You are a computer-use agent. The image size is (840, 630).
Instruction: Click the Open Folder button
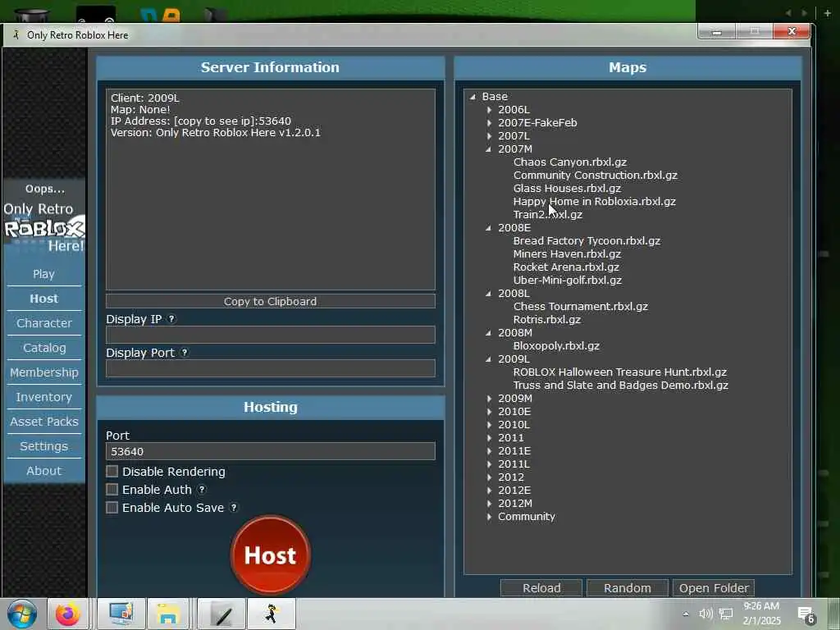714,587
